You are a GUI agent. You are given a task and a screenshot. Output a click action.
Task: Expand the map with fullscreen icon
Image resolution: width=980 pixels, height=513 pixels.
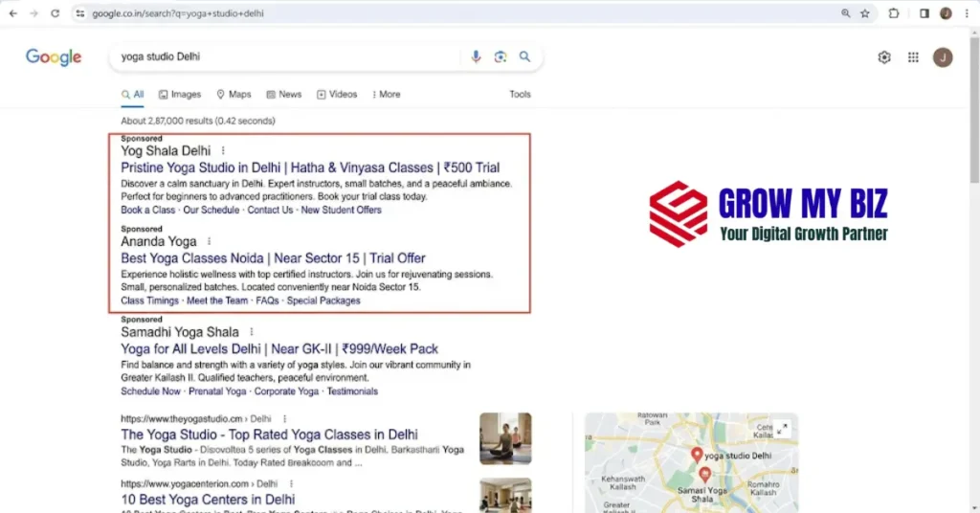(782, 429)
